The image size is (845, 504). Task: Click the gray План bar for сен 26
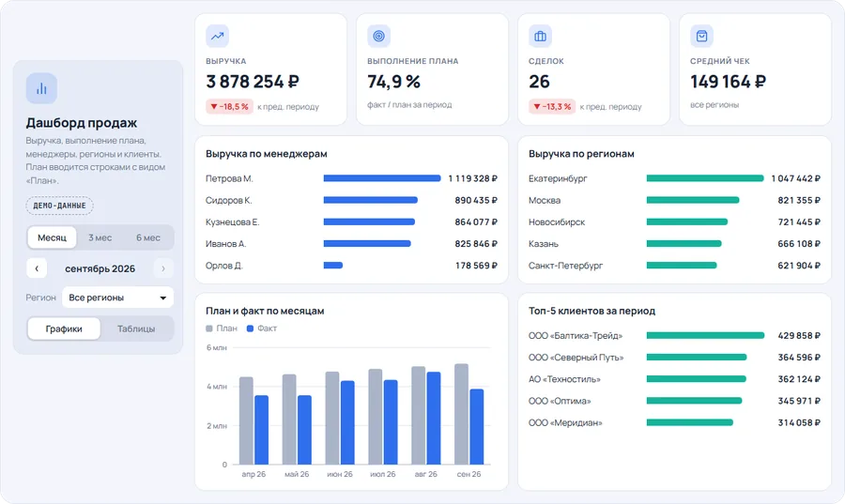(x=461, y=414)
